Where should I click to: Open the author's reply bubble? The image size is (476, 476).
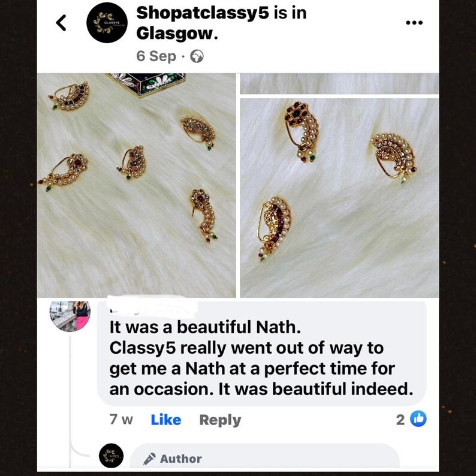264,456
